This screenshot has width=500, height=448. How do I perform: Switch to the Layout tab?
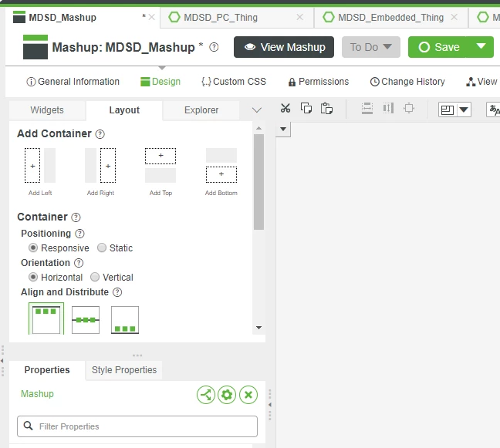tap(124, 110)
